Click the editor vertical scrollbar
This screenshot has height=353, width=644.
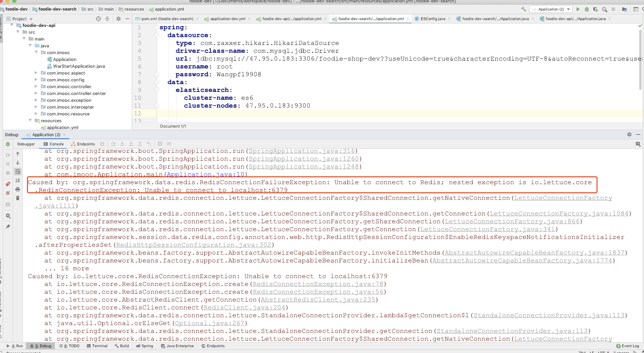(640, 60)
